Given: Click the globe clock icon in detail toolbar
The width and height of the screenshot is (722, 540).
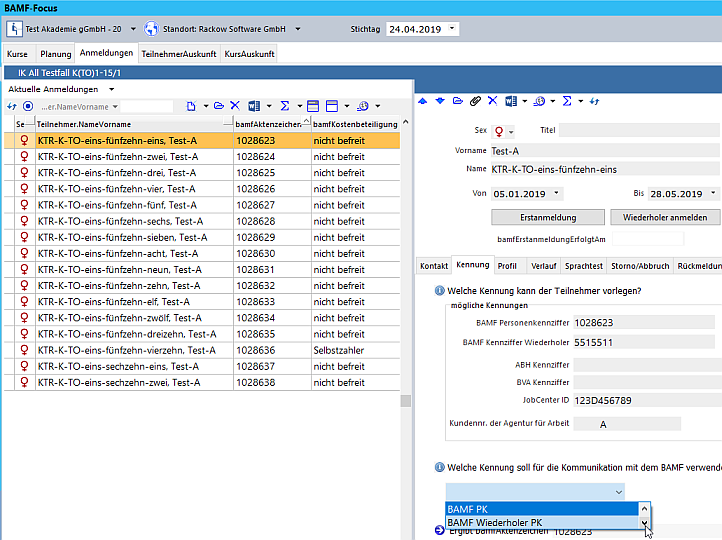Looking at the screenshot, I should 539,101.
